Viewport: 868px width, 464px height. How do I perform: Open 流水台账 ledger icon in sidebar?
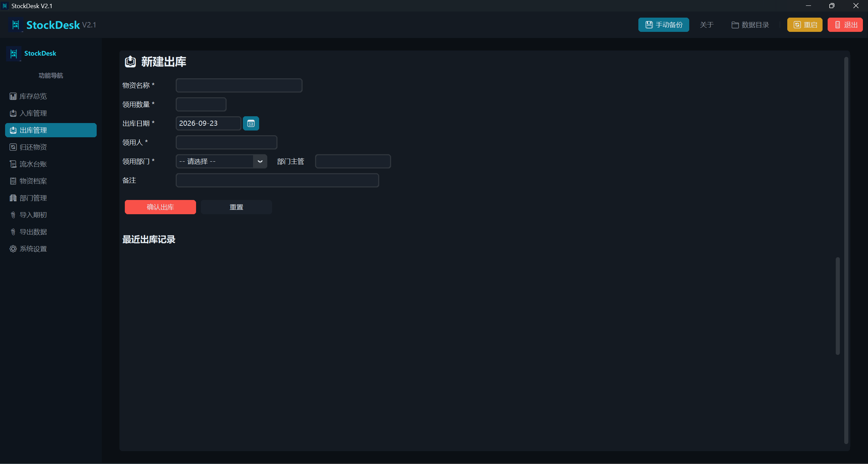[x=13, y=164]
